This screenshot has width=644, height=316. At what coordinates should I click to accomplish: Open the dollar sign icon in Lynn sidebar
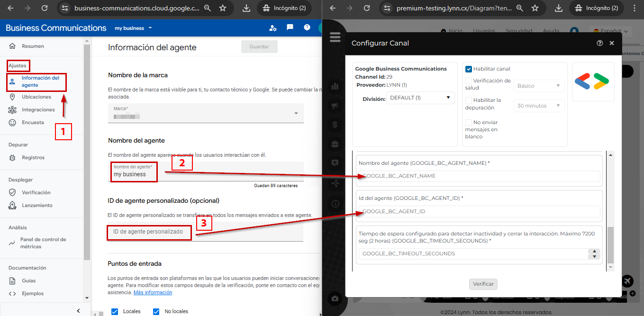pos(335,125)
